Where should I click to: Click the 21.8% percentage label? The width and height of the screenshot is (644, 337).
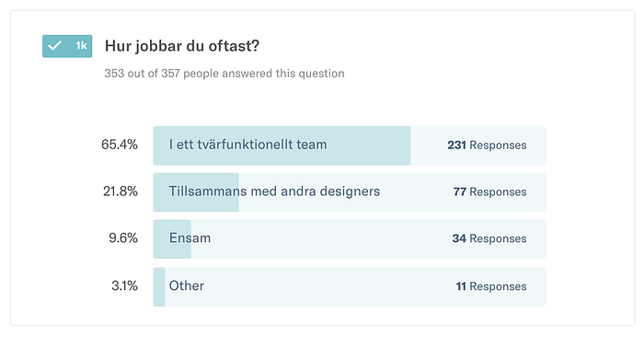pyautogui.click(x=121, y=192)
